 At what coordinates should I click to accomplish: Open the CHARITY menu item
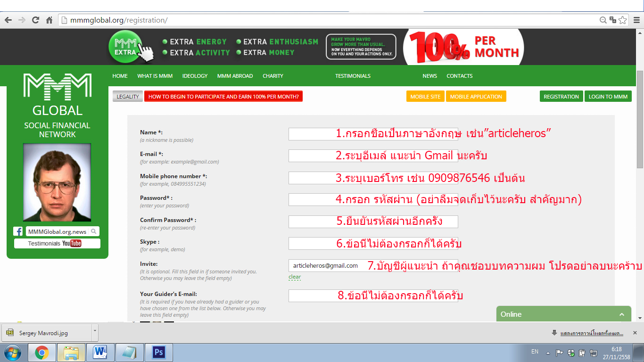(x=273, y=76)
